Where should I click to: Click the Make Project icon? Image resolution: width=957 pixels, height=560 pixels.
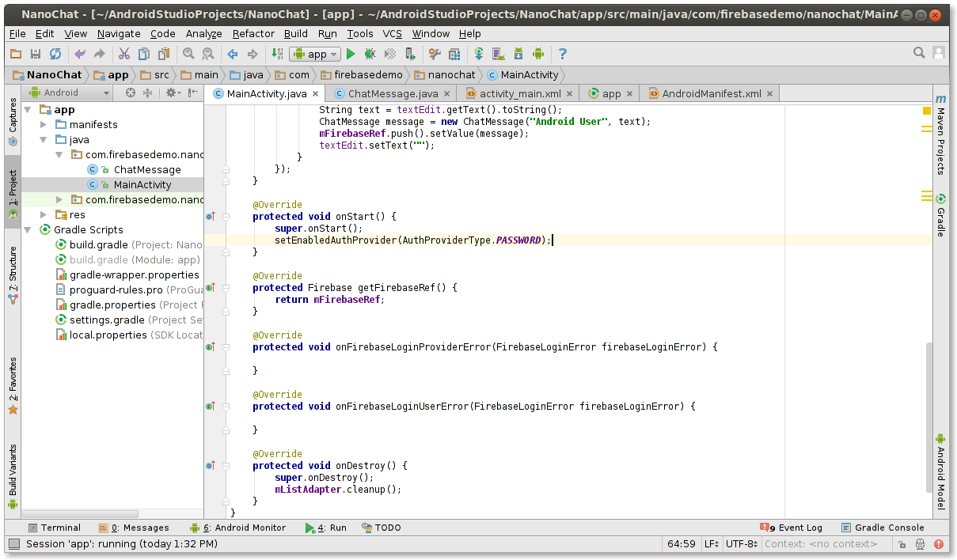pyautogui.click(x=277, y=54)
